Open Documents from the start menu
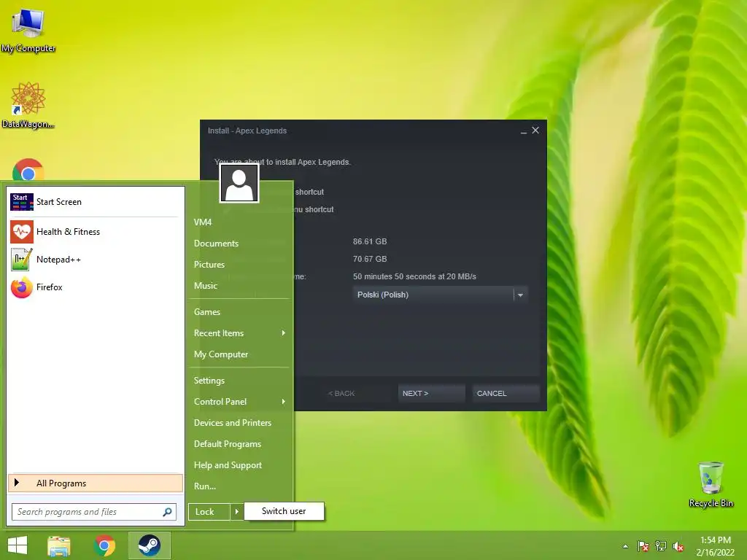This screenshot has width=747, height=560. tap(216, 244)
